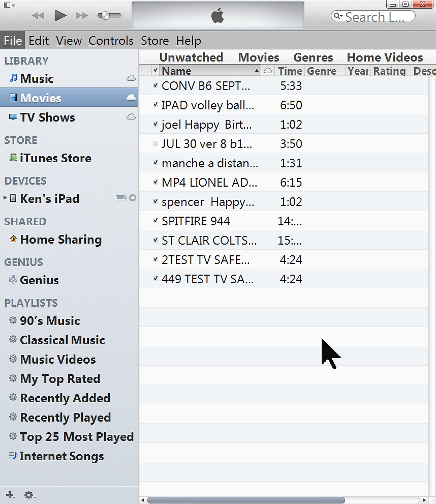Click the Search Library field

373,16
